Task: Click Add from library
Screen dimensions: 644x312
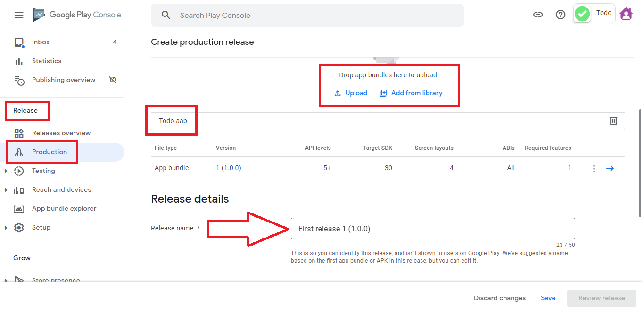Action: (411, 93)
